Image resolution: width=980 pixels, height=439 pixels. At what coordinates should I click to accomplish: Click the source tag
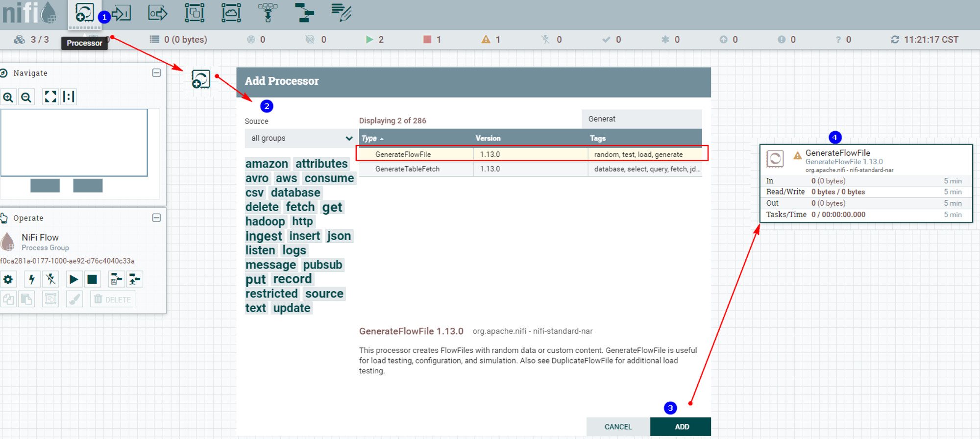pyautogui.click(x=324, y=294)
